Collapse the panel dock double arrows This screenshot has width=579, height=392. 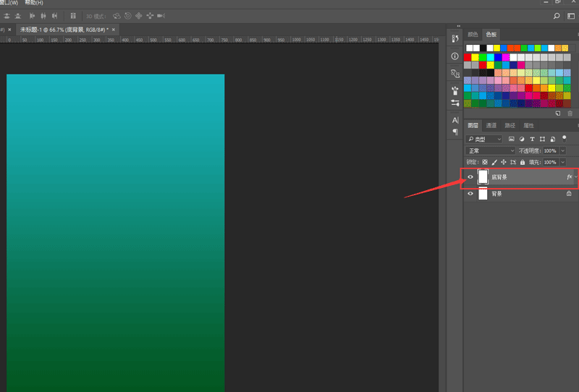pyautogui.click(x=459, y=26)
